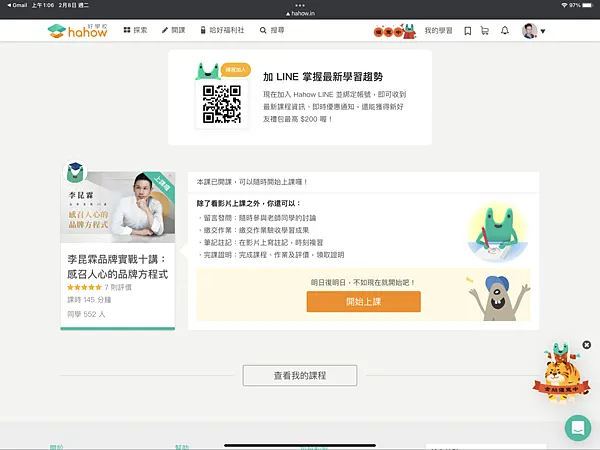This screenshot has width=600, height=450.
Task: Open the shopping cart icon
Action: 485,31
